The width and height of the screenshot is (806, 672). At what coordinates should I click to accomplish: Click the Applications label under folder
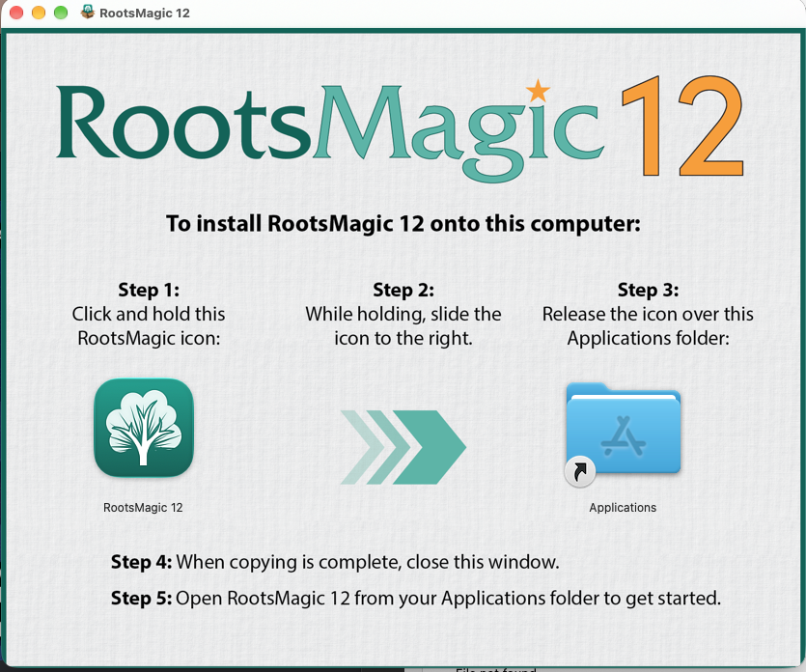coord(623,508)
